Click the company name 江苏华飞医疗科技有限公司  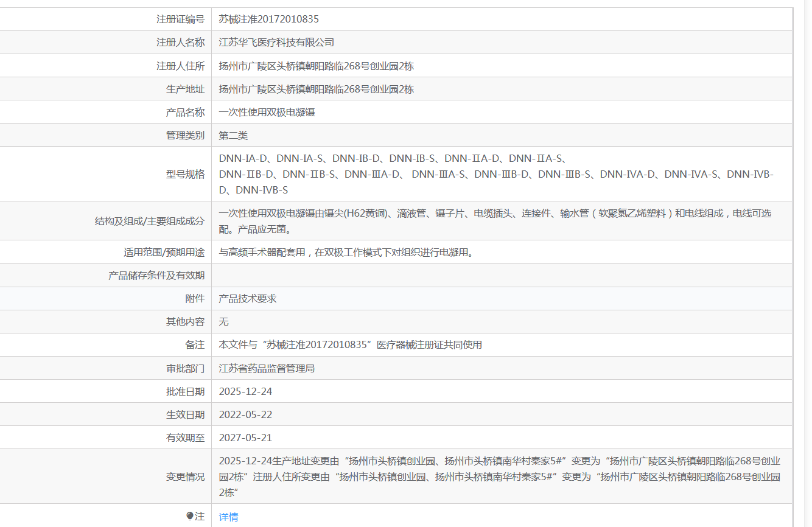(x=276, y=43)
